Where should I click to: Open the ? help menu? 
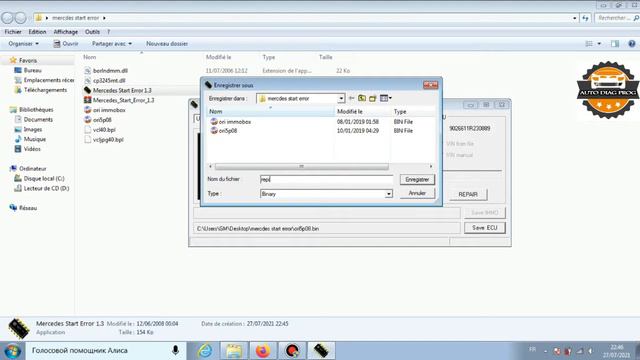click(x=109, y=32)
